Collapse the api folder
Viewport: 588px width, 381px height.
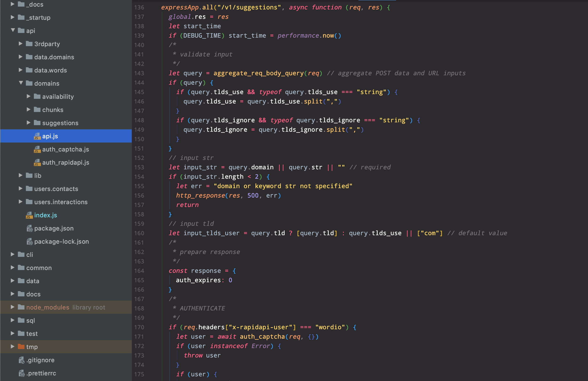(13, 30)
